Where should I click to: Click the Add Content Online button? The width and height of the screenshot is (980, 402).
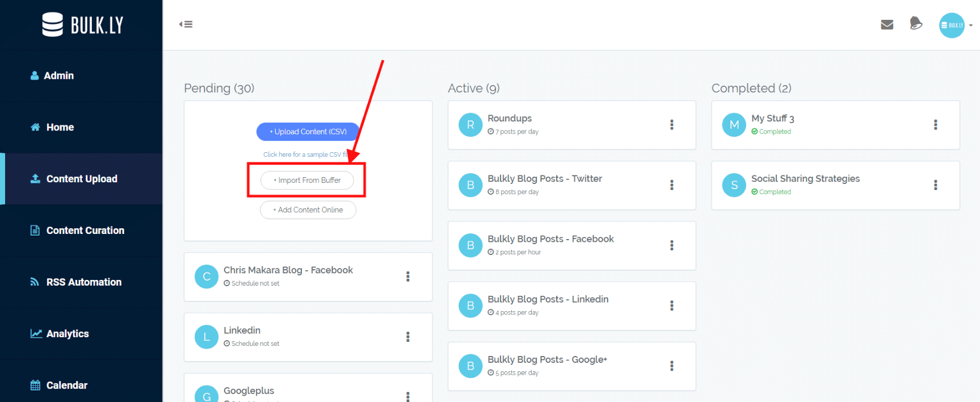point(308,210)
